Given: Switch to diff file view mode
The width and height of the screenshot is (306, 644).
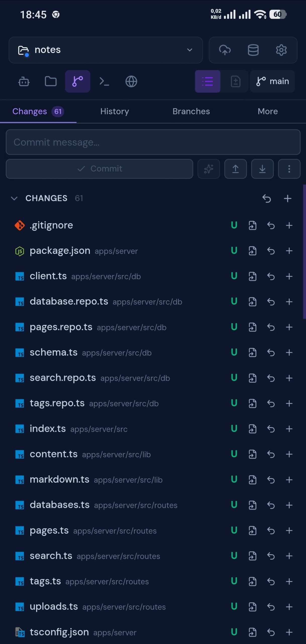Looking at the screenshot, I should (235, 81).
